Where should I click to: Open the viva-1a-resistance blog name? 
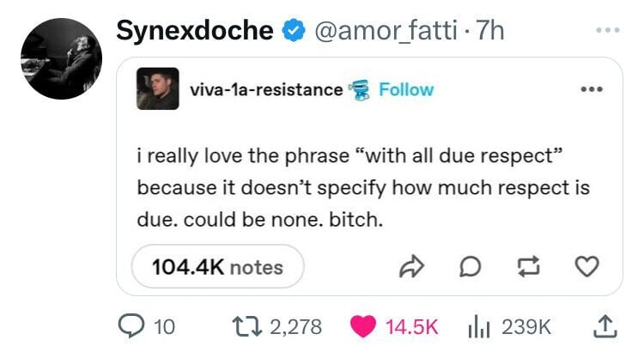point(265,89)
